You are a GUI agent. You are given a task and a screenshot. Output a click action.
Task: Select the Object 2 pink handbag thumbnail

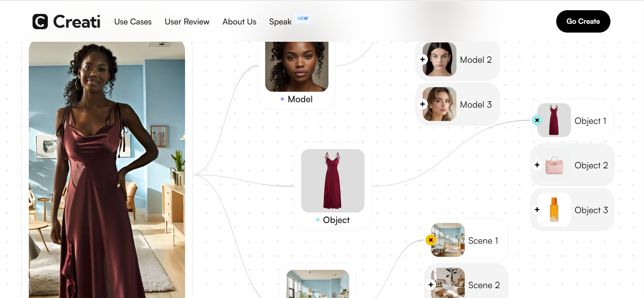coord(554,165)
